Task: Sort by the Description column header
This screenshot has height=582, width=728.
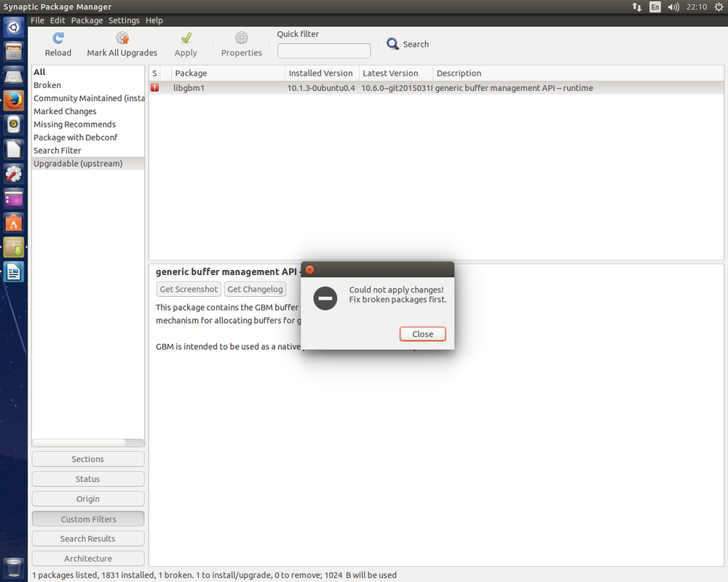Action: [578, 73]
